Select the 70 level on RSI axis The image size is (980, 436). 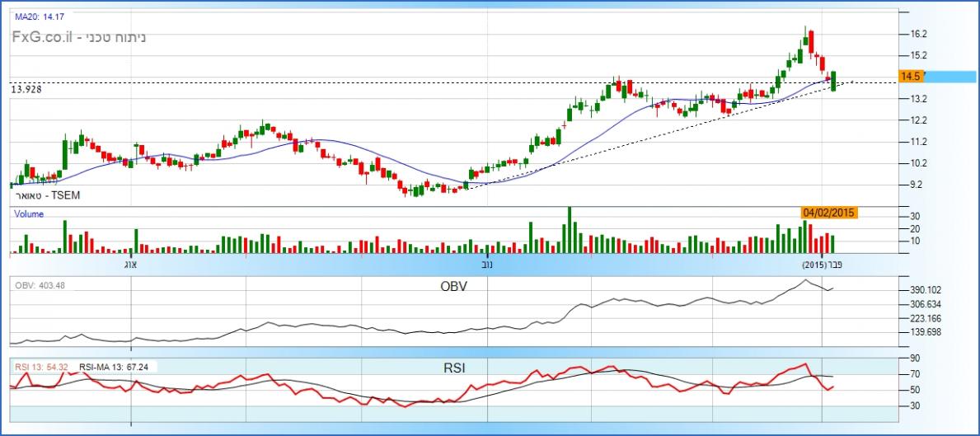pos(914,373)
